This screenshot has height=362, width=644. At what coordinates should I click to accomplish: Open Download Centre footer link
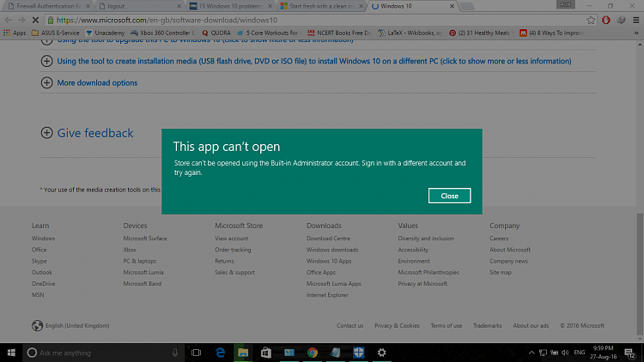328,238
